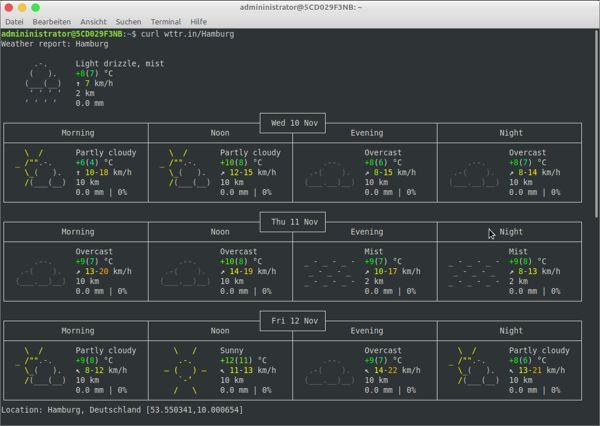Open the Datei menu
Image resolution: width=600 pixels, height=426 pixels.
coord(14,21)
